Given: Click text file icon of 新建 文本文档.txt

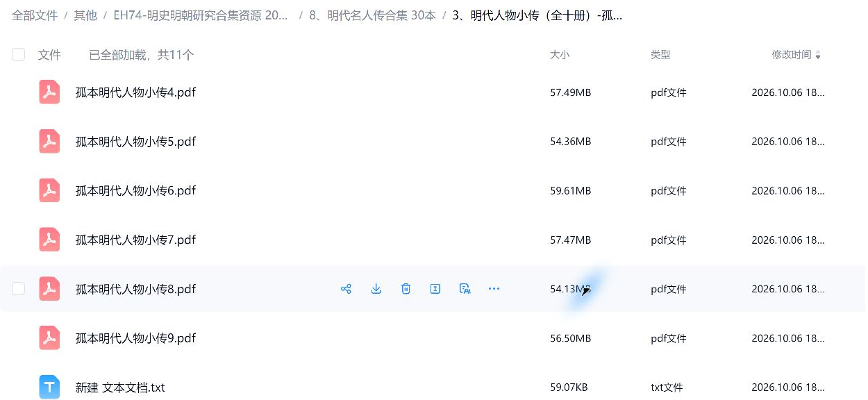Looking at the screenshot, I should point(49,387).
